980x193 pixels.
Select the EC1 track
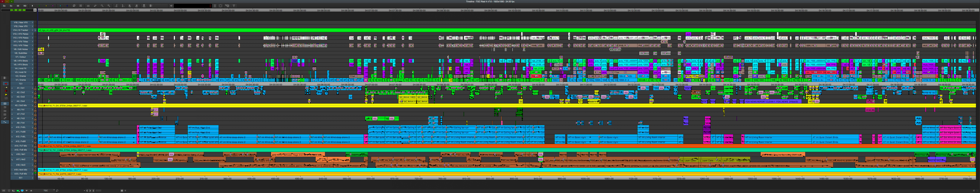click(20, 177)
